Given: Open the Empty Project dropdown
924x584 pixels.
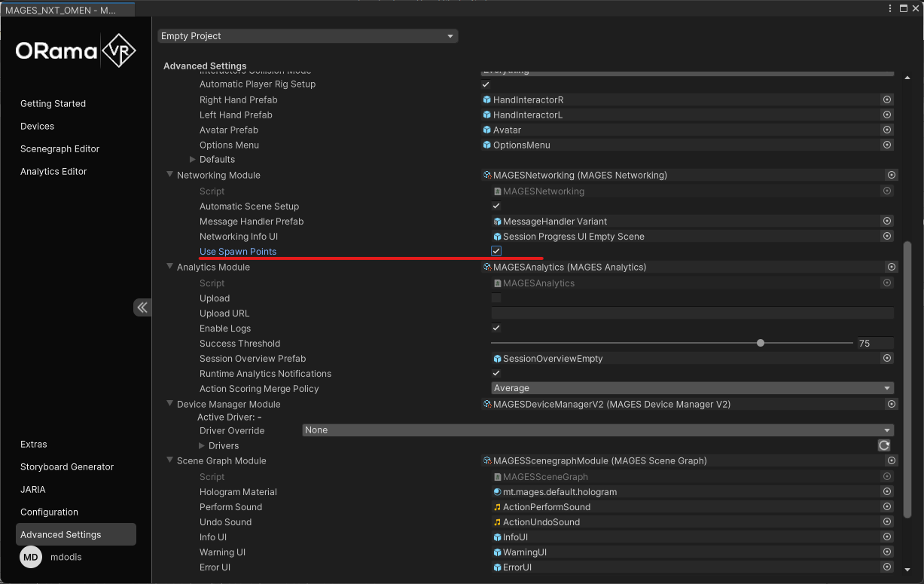Looking at the screenshot, I should click(x=307, y=36).
